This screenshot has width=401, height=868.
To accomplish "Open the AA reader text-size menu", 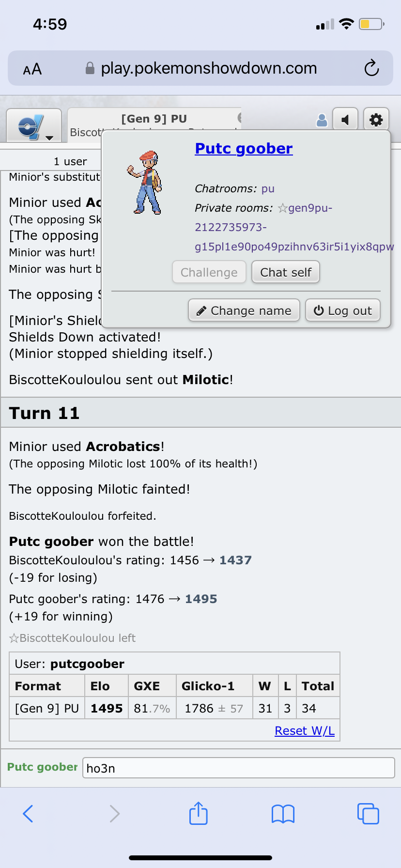I will point(32,69).
